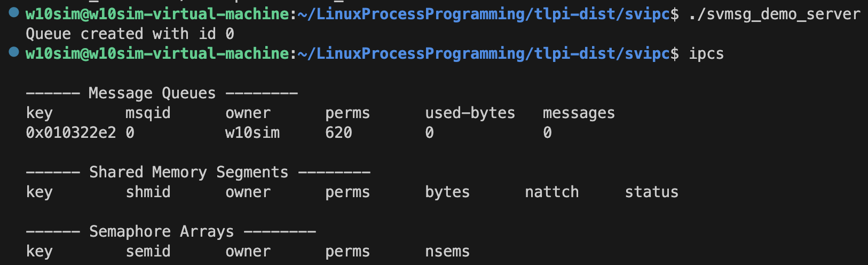Open the path link in the ipcs prompt
The image size is (868, 265).
click(x=484, y=54)
